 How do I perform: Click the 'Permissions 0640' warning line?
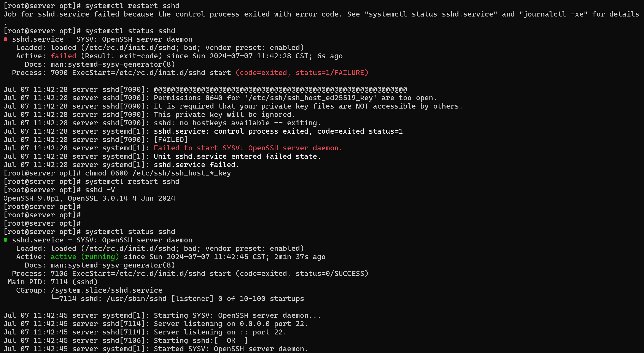(295, 98)
